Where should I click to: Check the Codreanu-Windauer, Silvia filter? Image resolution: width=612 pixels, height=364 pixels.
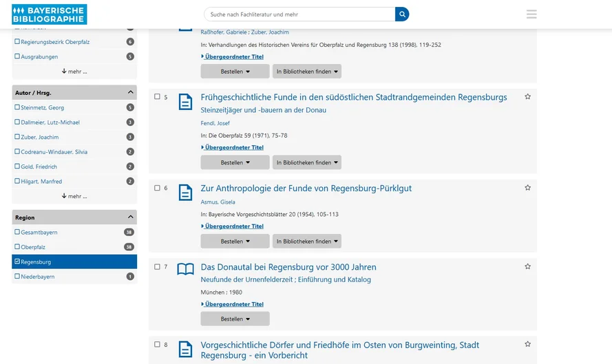point(17,151)
